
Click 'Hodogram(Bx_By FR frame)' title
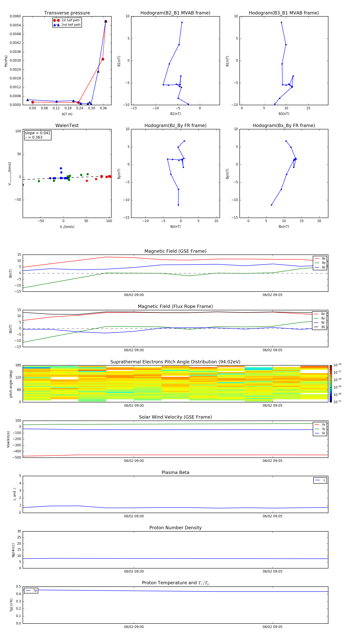pos(284,125)
